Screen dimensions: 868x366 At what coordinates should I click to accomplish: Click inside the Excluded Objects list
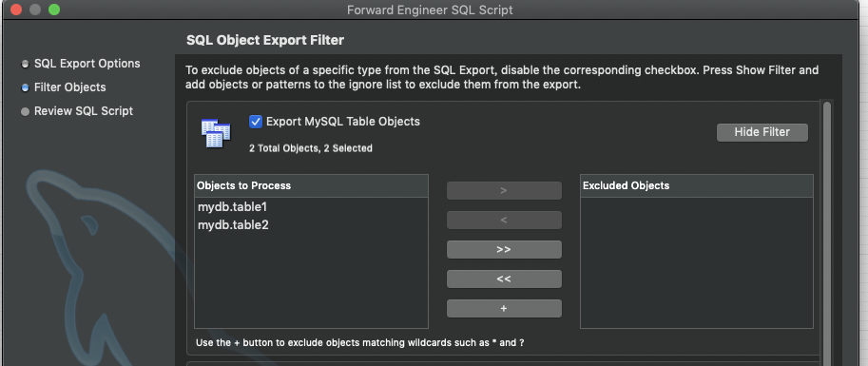click(696, 262)
